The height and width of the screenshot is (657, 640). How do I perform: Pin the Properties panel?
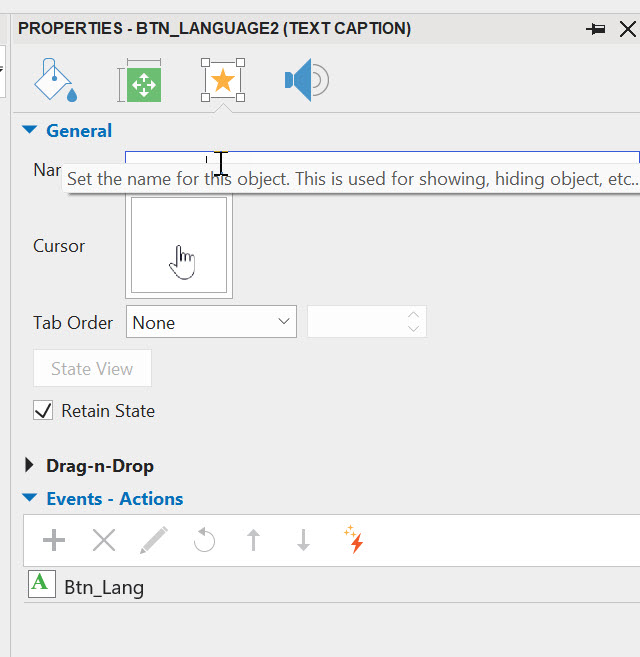[596, 29]
